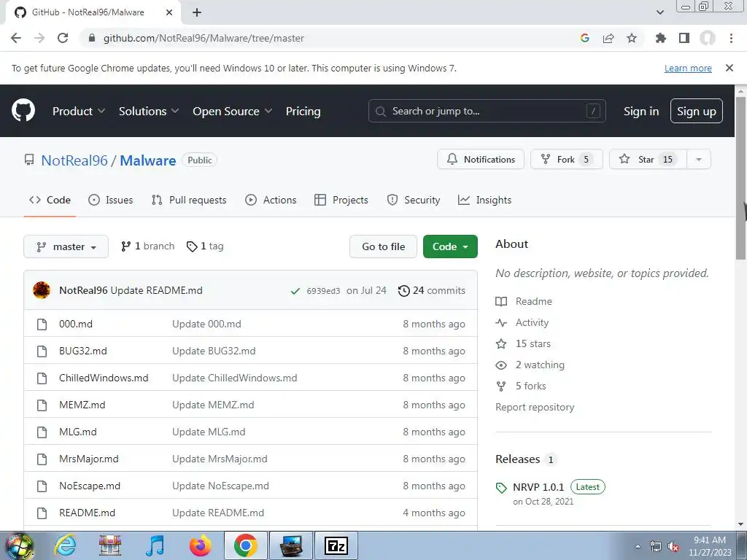Switch to the Insights tab
747x560 pixels.
coord(484,200)
